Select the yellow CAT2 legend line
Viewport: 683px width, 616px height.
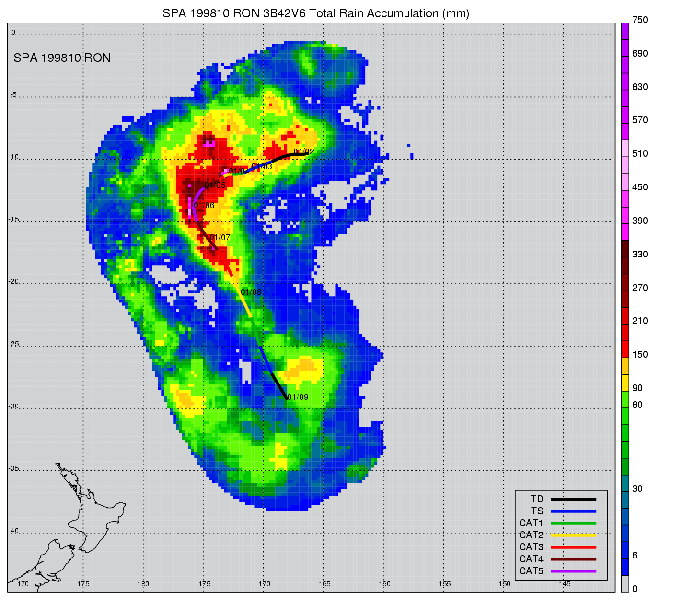tap(573, 535)
